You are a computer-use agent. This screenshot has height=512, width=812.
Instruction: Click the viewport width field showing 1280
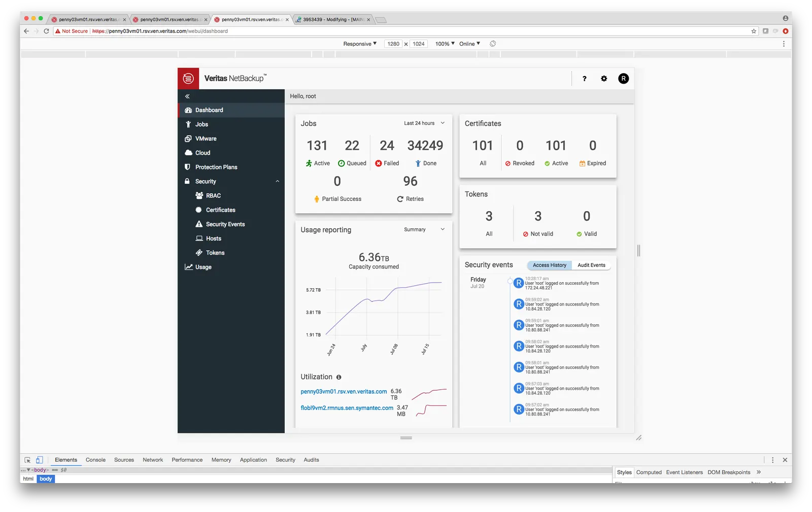pyautogui.click(x=393, y=44)
